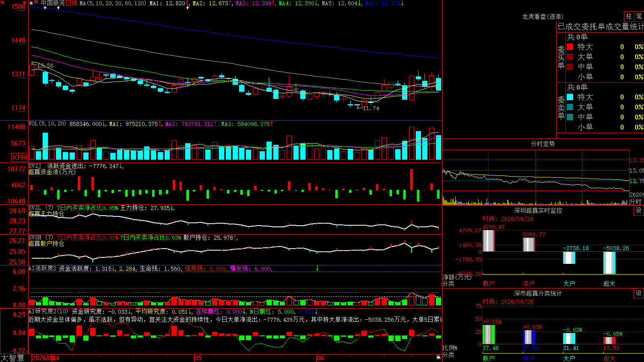This screenshot has height=362, width=644.
Task: Click the red question mark icon near 1586
Action: click(25, 3)
